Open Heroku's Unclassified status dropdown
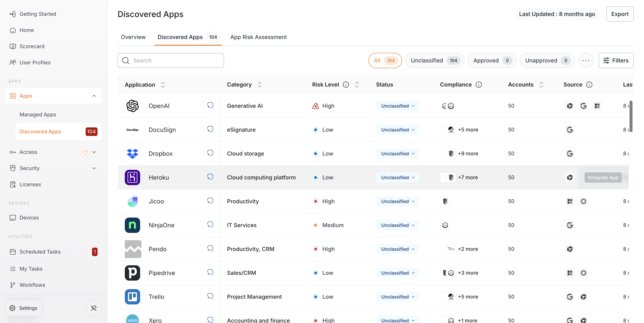Image resolution: width=644 pixels, height=323 pixels. (x=398, y=177)
